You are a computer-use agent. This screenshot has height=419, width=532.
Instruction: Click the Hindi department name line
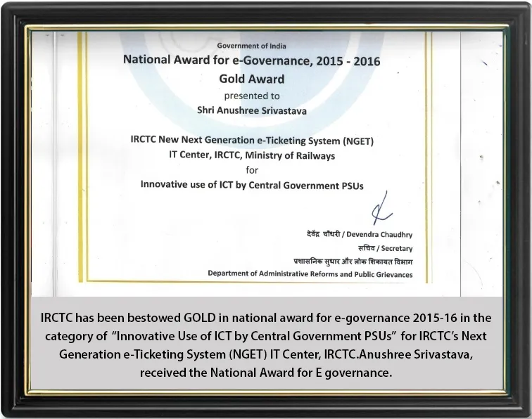353,262
